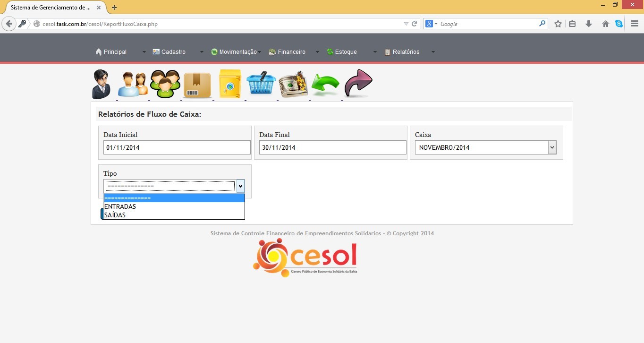Open the cardboard box products icon
Image resolution: width=644 pixels, height=343 pixels.
click(x=197, y=85)
